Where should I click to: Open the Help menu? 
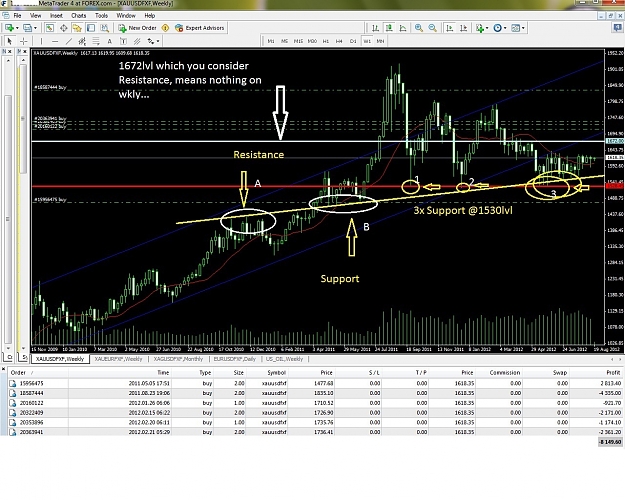[x=149, y=16]
